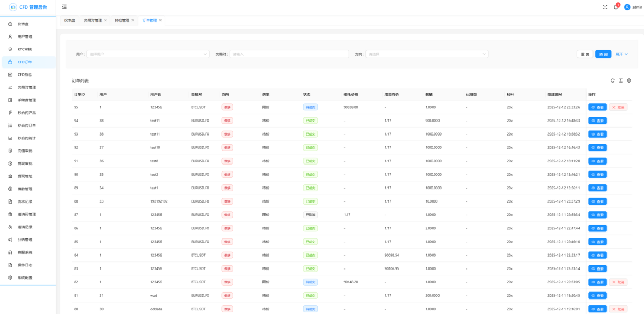Enter fullscreen using the expand icon
This screenshot has height=314, width=644.
pos(605,8)
